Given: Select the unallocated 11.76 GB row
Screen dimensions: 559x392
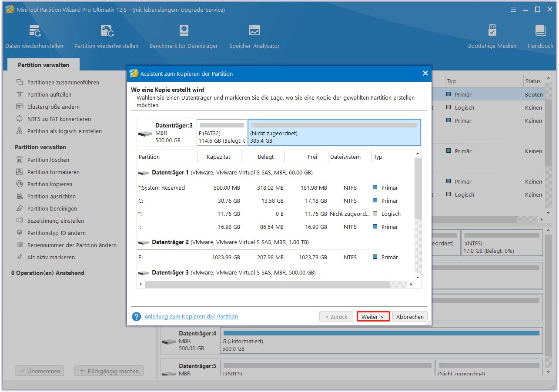Looking at the screenshot, I should pyautogui.click(x=276, y=214).
